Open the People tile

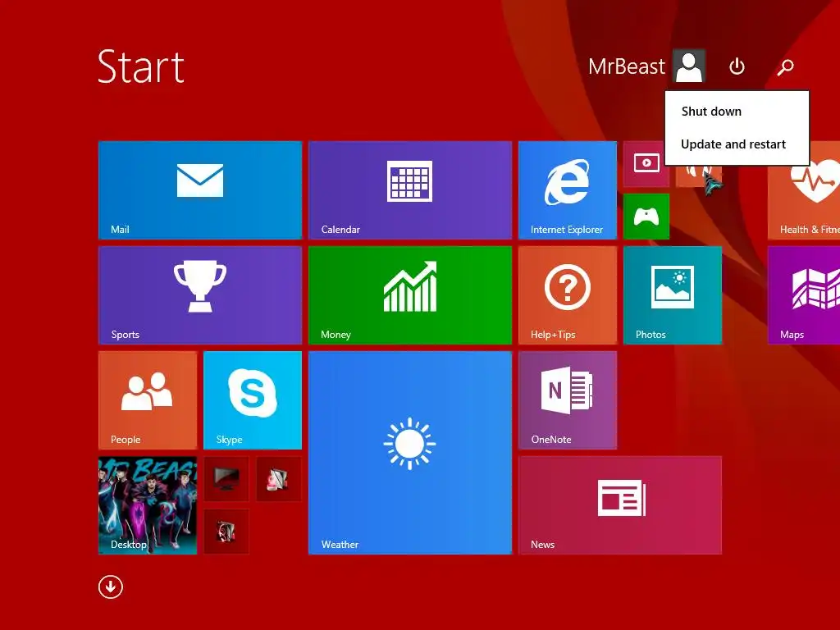pos(148,400)
